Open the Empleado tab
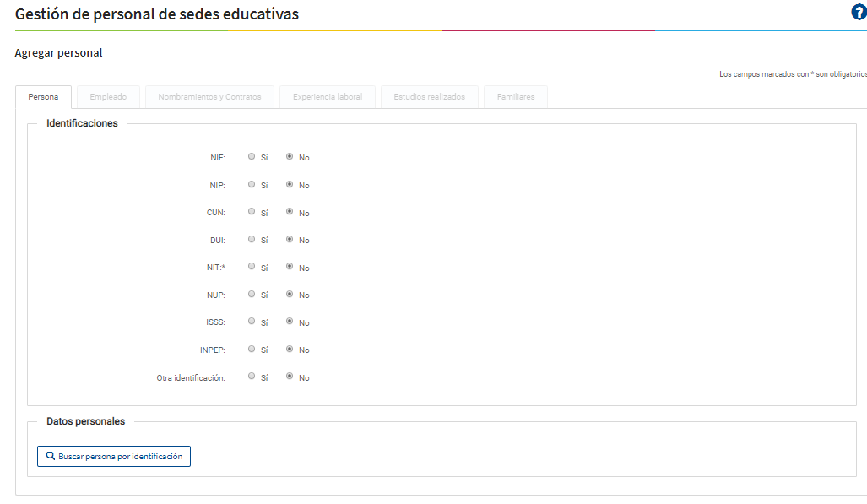This screenshot has width=867, height=504. pyautogui.click(x=108, y=97)
